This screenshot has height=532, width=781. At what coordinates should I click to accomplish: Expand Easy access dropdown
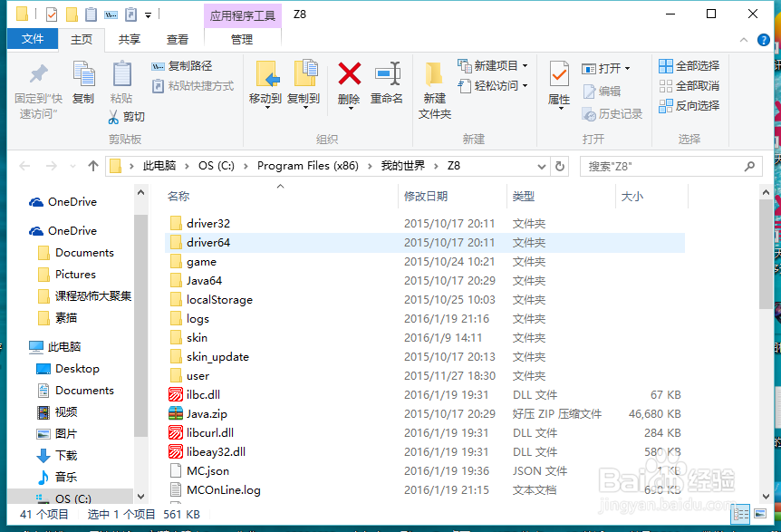[x=525, y=86]
